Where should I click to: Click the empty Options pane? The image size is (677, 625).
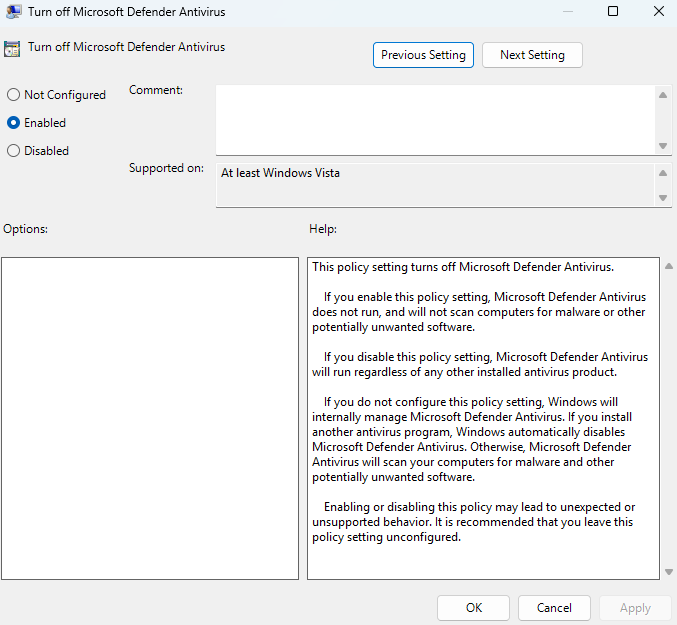(x=150, y=418)
